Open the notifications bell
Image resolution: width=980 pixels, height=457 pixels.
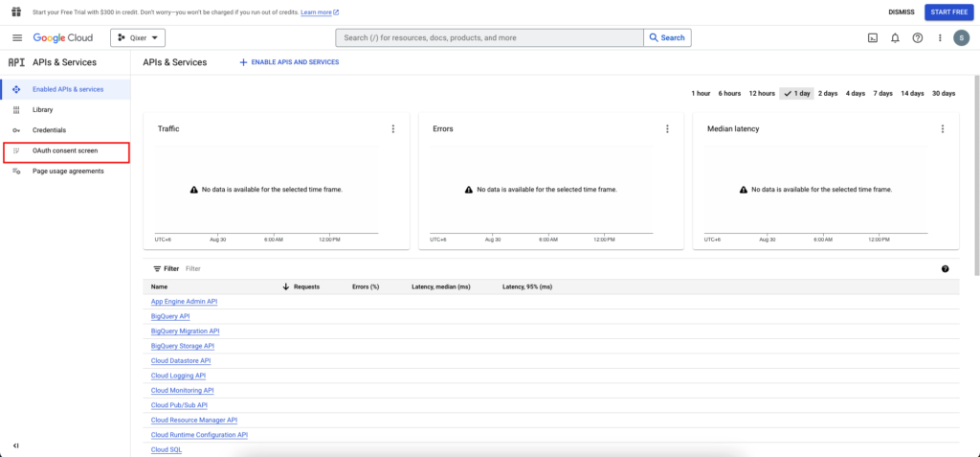click(895, 37)
